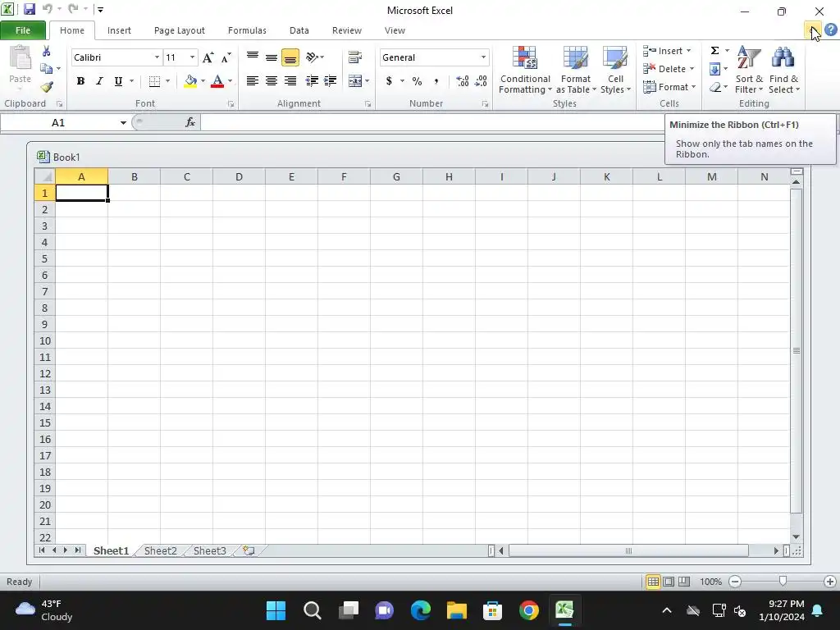Decrease font size with Shrink Font icon
This screenshot has height=630, width=840.
point(226,57)
